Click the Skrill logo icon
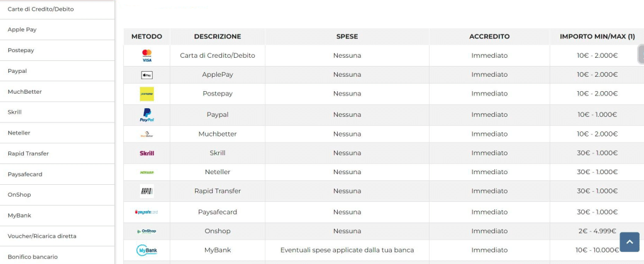This screenshot has width=644, height=264. (147, 153)
